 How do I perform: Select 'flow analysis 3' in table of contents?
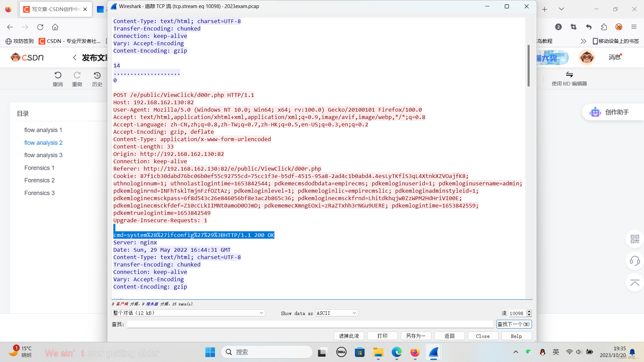click(x=43, y=155)
